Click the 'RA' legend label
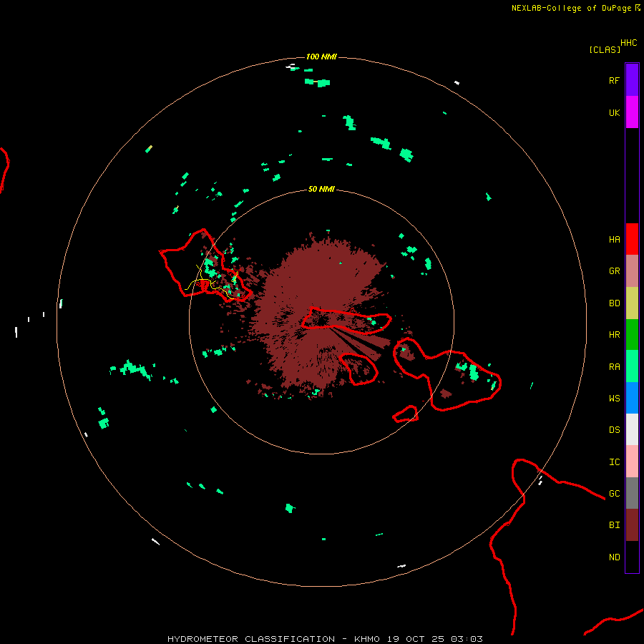Screen dimensions: 644x644 614,366
